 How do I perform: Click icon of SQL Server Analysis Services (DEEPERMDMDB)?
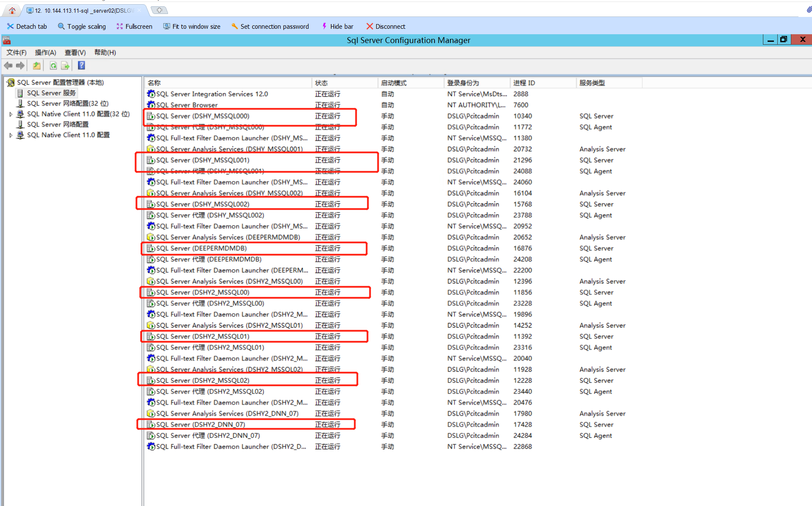(151, 237)
